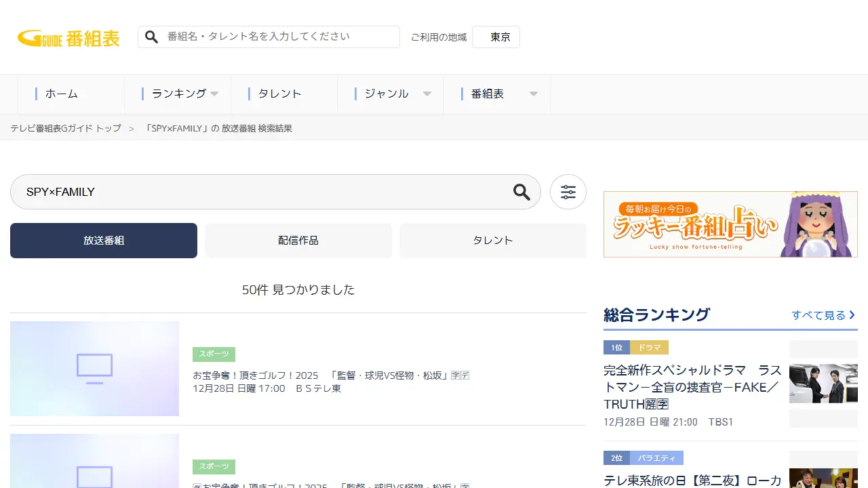Click the magnifier icon in the top search bar

(152, 37)
